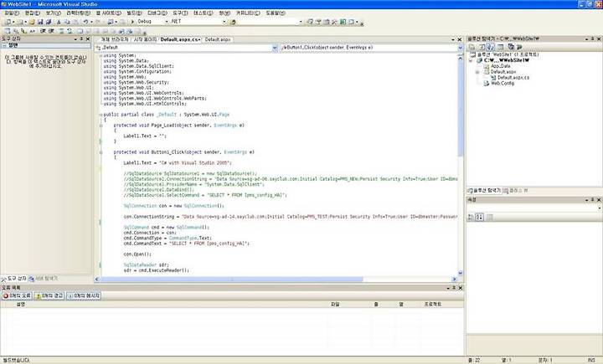
Task: Click the New Project toolbar icon
Action: [8, 22]
